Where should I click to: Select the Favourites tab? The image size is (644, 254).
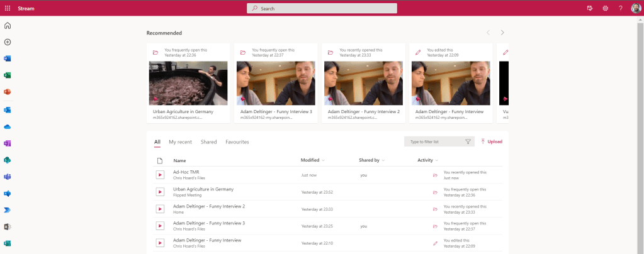237,142
